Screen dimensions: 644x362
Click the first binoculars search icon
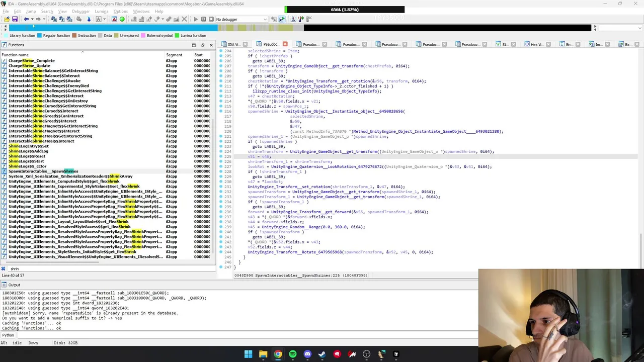point(54,19)
